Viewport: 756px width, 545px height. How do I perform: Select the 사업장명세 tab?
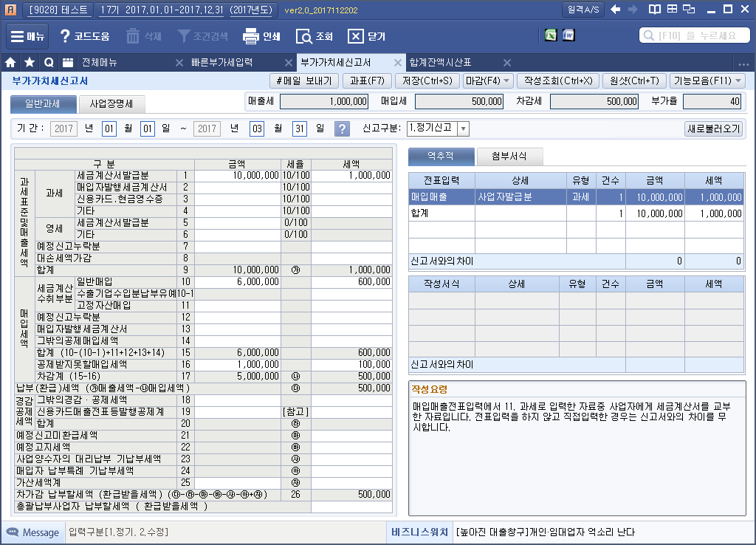tap(111, 103)
